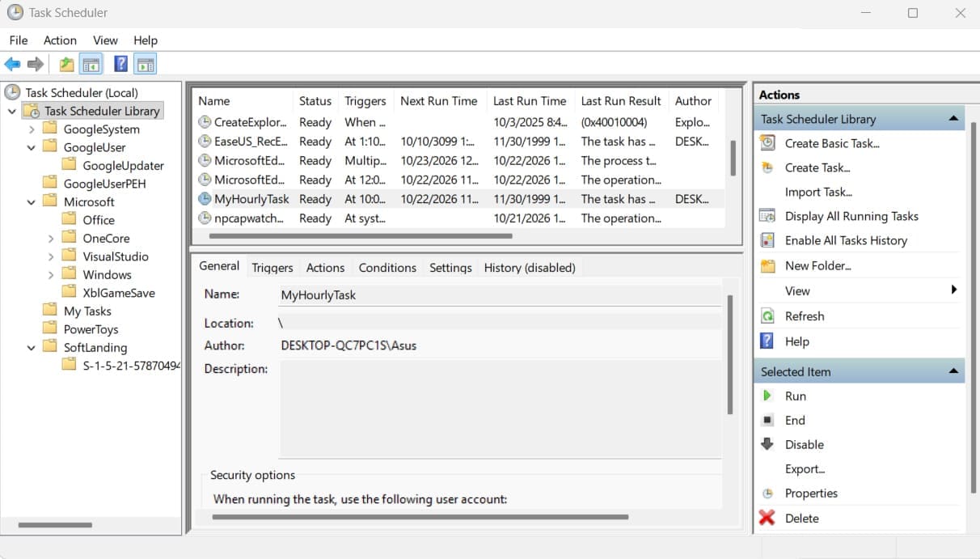The image size is (980, 559).
Task: Click the Name field containing MyHourlyTask
Action: coord(500,295)
